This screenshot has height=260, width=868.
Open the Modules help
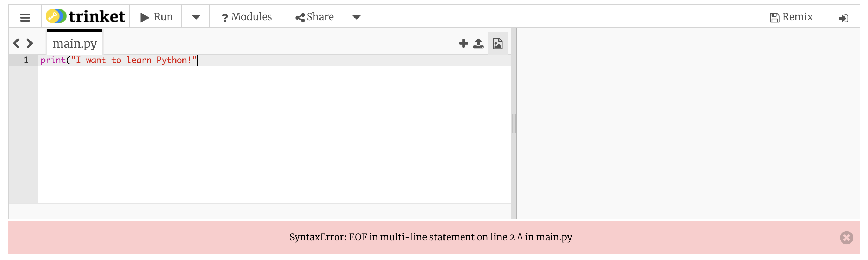click(x=247, y=17)
